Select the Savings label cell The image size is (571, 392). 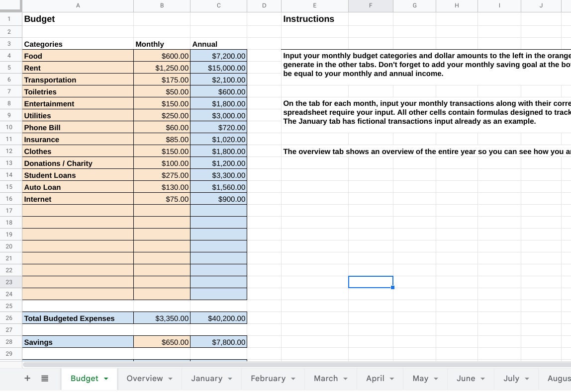click(x=77, y=342)
